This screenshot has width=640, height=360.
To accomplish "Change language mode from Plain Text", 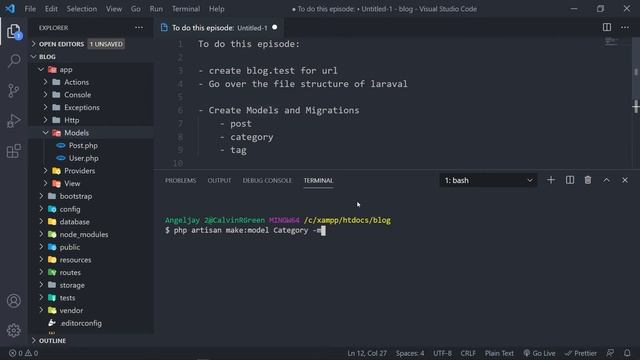I will click(499, 353).
